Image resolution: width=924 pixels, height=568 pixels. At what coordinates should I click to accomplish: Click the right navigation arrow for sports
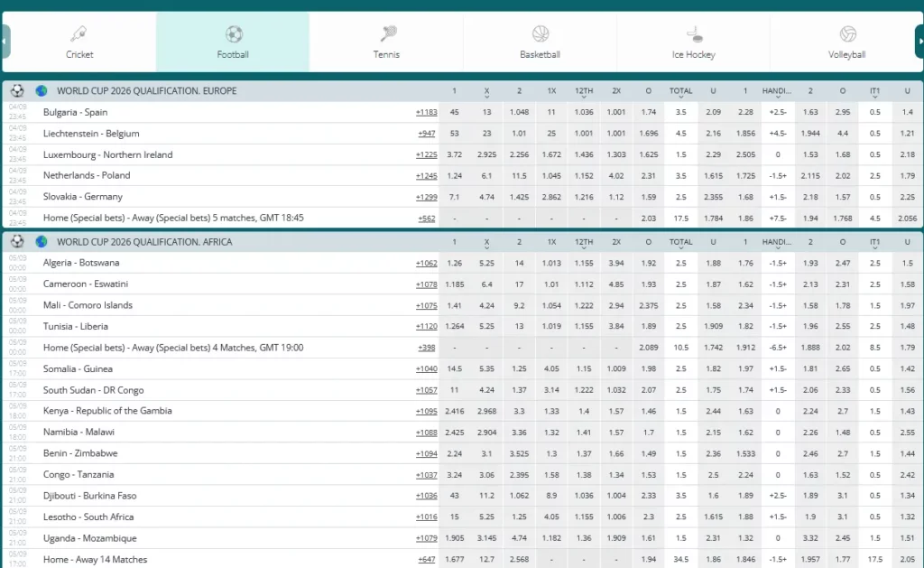(919, 40)
